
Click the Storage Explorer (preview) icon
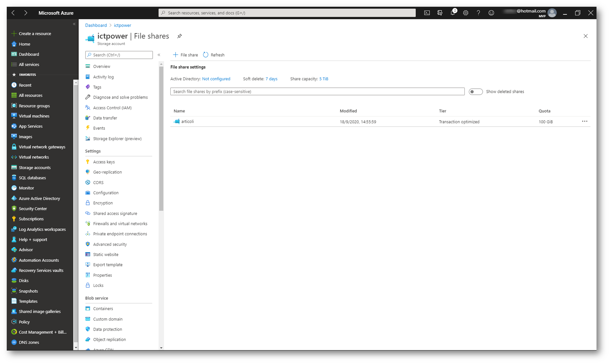pyautogui.click(x=88, y=138)
